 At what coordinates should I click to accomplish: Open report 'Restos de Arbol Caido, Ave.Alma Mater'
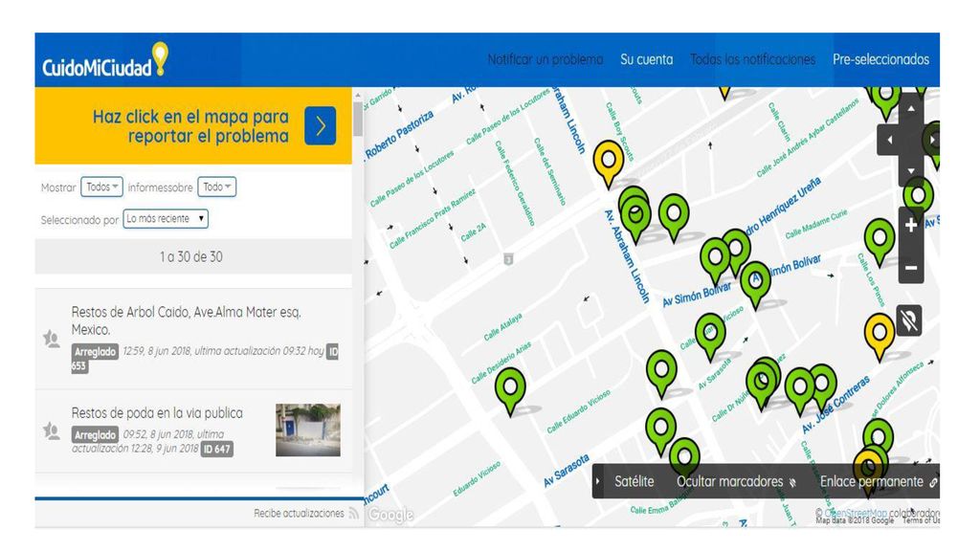[187, 320]
